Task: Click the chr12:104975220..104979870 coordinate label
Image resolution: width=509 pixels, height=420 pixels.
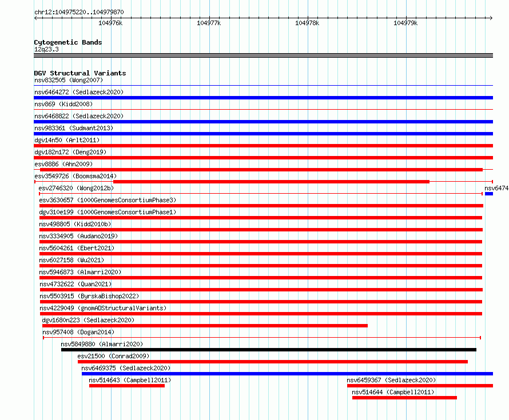Action: click(79, 12)
